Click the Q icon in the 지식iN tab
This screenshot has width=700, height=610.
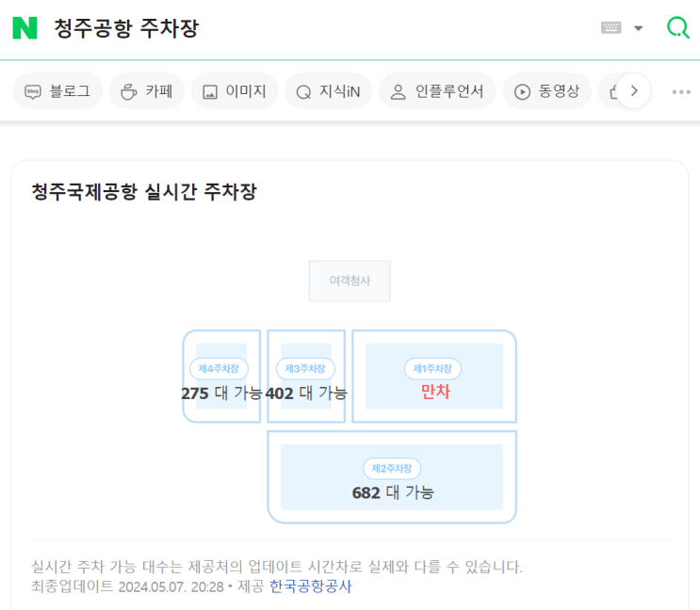pos(303,92)
